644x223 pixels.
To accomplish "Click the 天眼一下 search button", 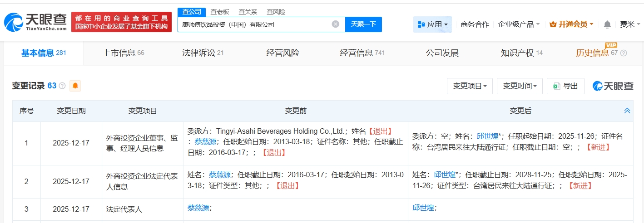I will pos(363,24).
